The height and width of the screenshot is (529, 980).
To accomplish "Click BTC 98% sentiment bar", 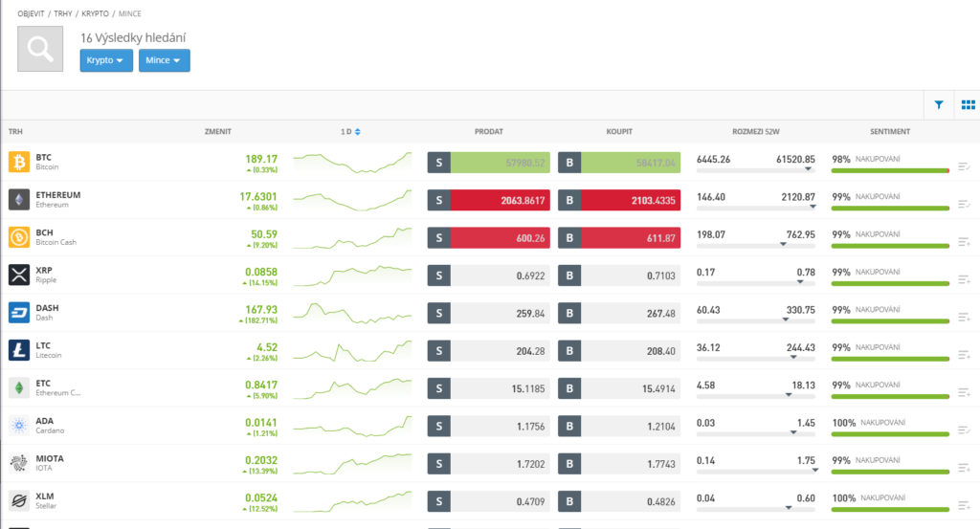I will [890, 170].
